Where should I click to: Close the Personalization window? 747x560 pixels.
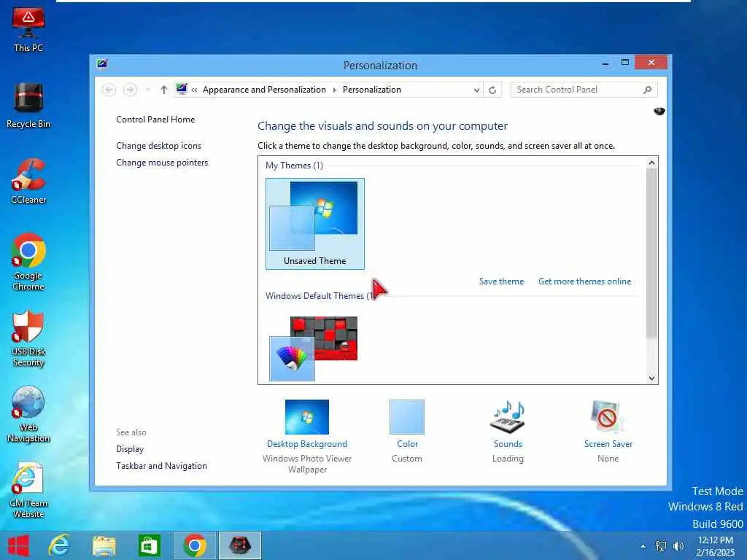(651, 63)
